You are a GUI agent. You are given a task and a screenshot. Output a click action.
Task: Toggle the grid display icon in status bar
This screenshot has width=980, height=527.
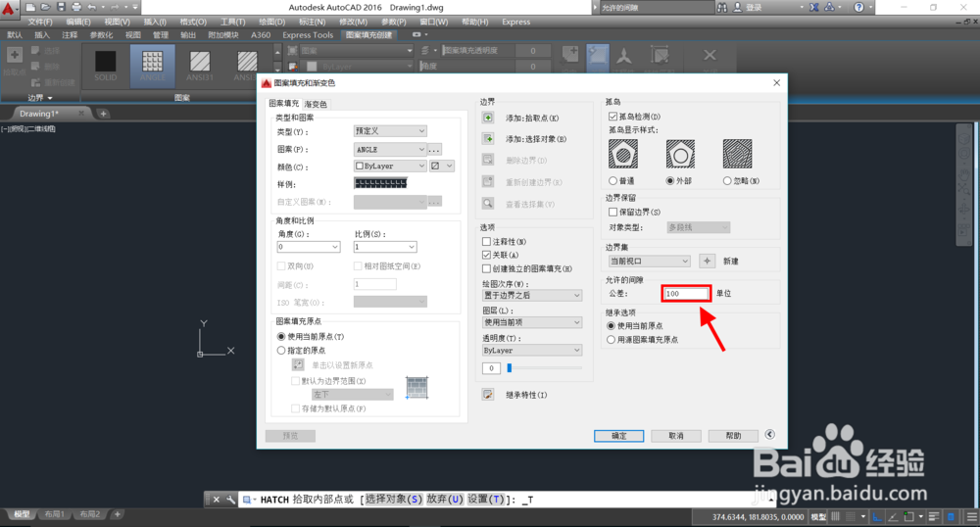pyautogui.click(x=835, y=517)
